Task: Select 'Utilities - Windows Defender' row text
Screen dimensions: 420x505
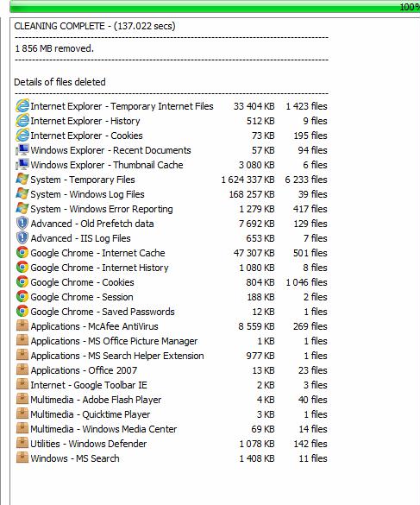Action: click(x=89, y=444)
